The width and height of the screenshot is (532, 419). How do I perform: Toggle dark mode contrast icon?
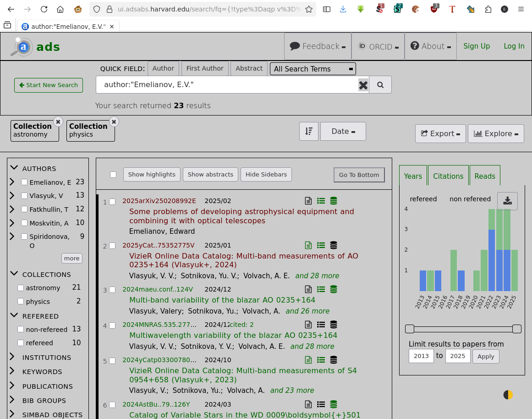(x=508, y=395)
